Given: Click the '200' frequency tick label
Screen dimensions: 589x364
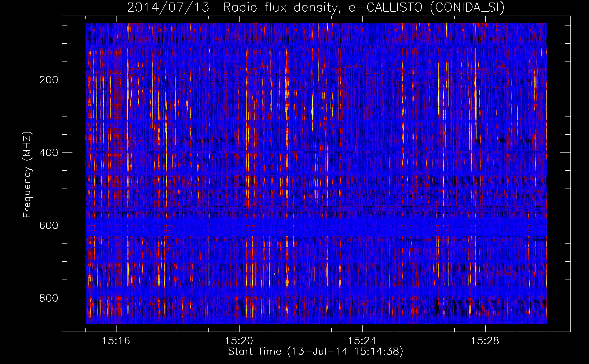Looking at the screenshot, I should [48, 80].
